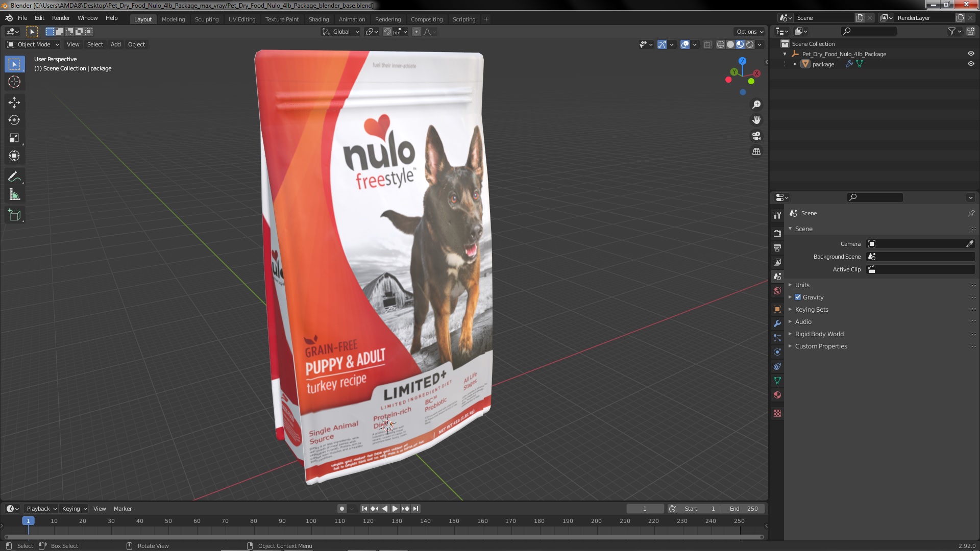Viewport: 980px width, 551px height.
Task: Add a new workspace with plus button
Action: pyautogui.click(x=486, y=19)
